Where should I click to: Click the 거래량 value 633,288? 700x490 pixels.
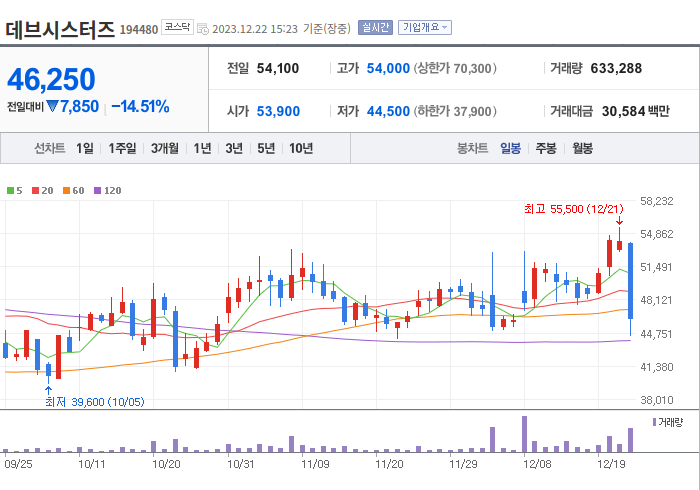click(x=616, y=68)
